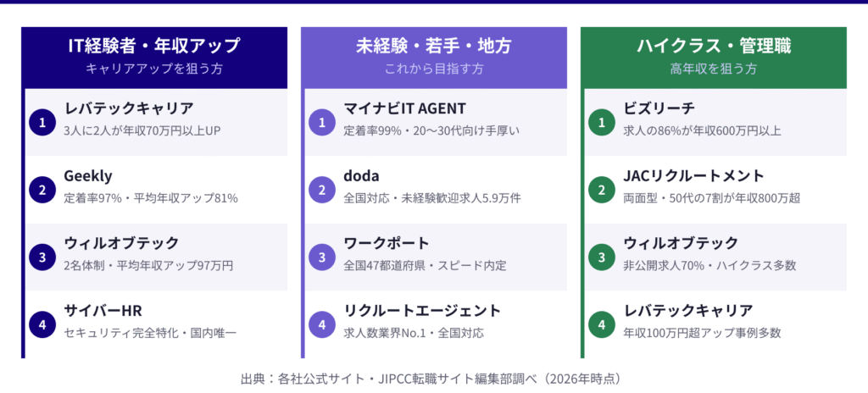
Task: Click the purple number 1 badge beside マイナビIT AGENT
Action: pos(322,123)
